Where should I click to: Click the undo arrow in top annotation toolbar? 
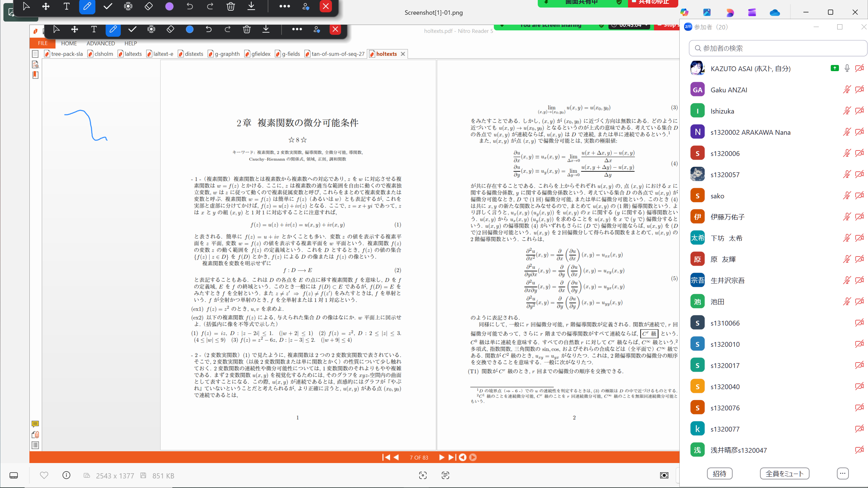190,6
